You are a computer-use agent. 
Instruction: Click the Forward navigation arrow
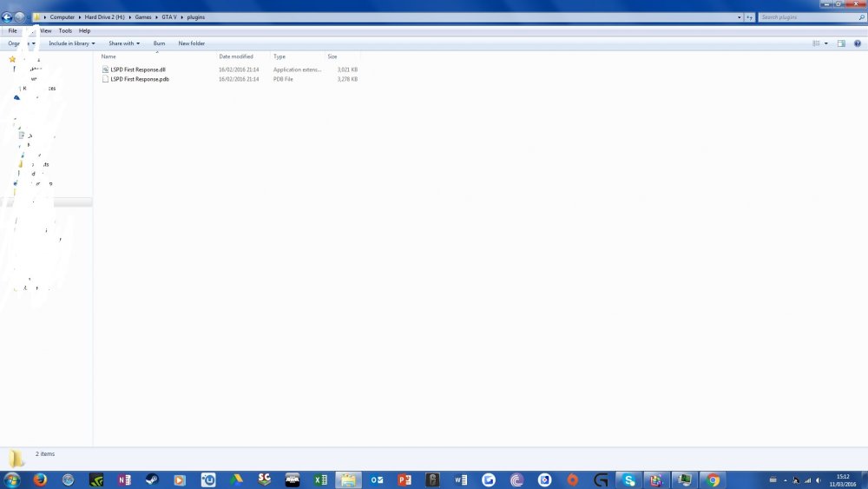click(x=19, y=17)
